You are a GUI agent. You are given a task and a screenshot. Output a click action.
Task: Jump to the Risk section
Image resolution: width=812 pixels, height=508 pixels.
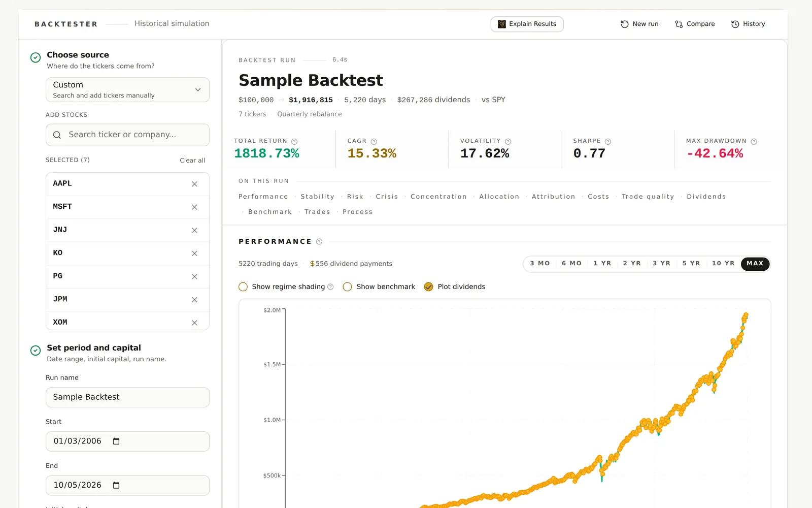[355, 197]
